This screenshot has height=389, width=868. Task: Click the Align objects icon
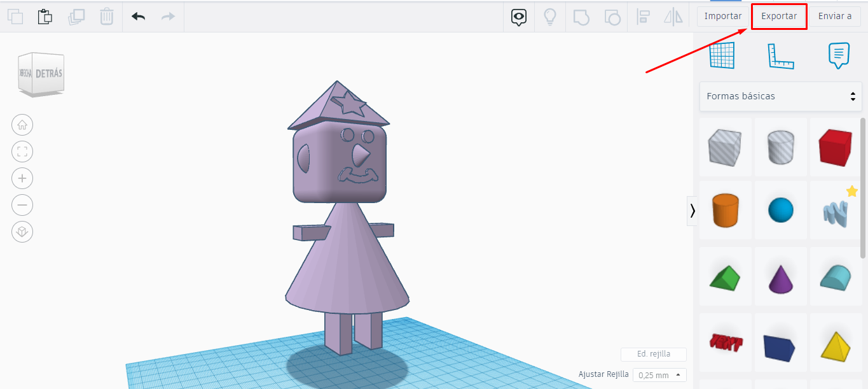[643, 17]
